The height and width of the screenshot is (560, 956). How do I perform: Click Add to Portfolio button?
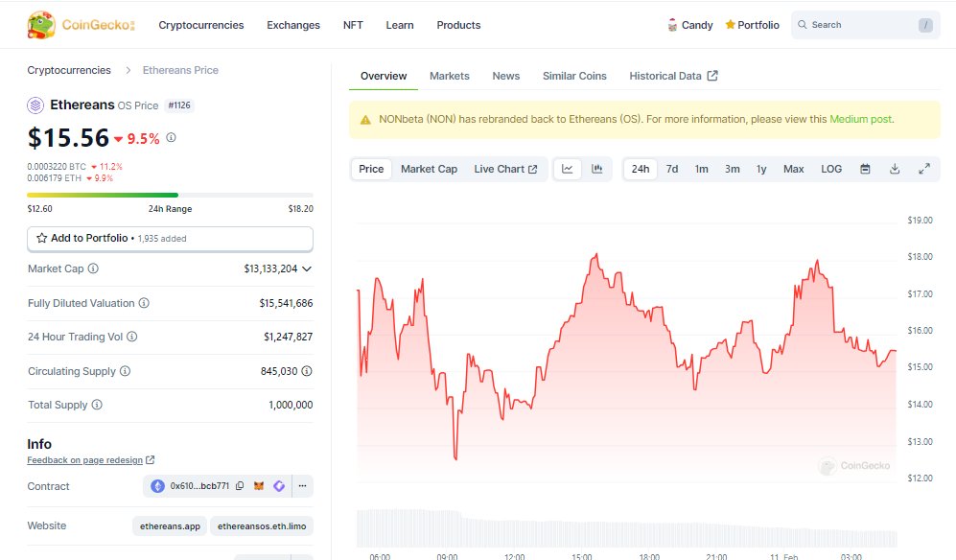[170, 239]
